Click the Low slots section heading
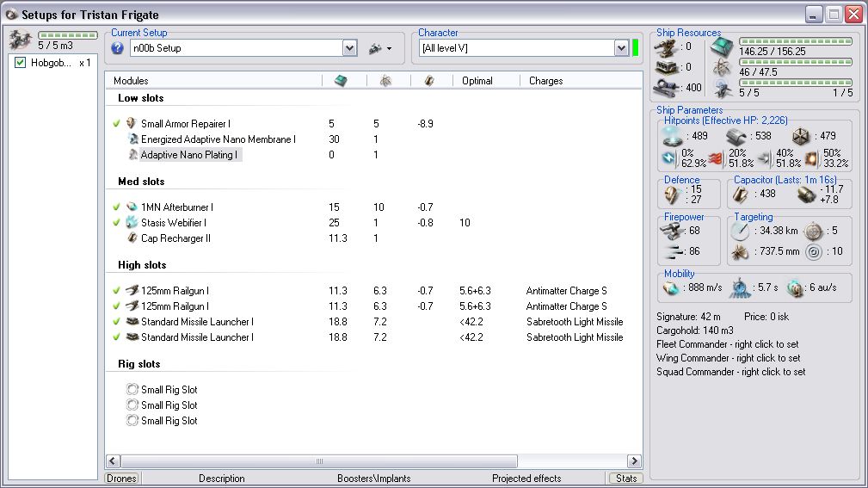The image size is (868, 488). (140, 98)
